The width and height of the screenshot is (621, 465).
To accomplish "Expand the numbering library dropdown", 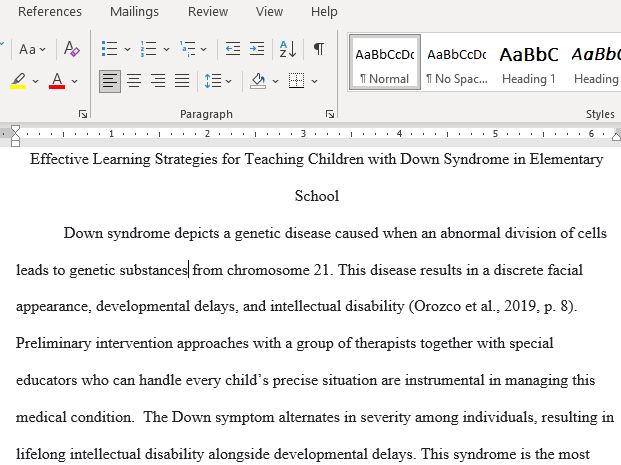I will (166, 50).
